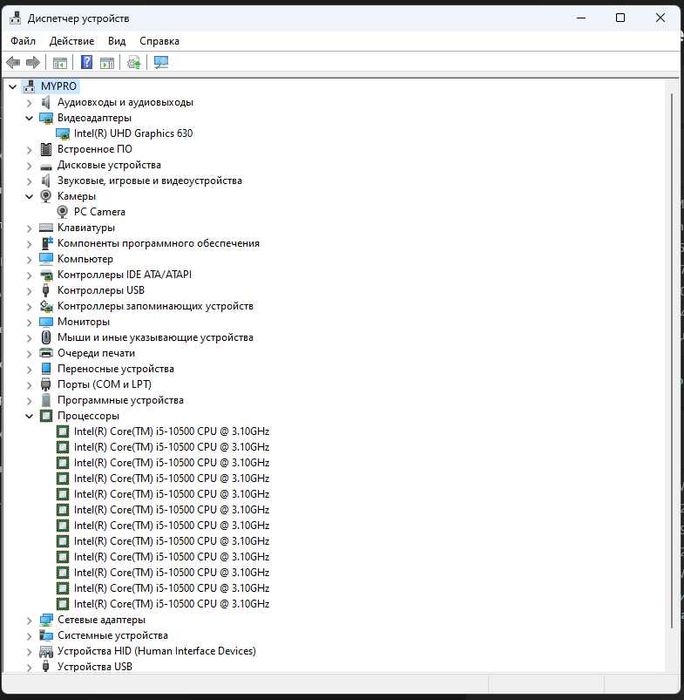This screenshot has height=700, width=684.
Task: Click the Аудиовходы и аудиовыходы speaker icon
Action: (x=46, y=102)
